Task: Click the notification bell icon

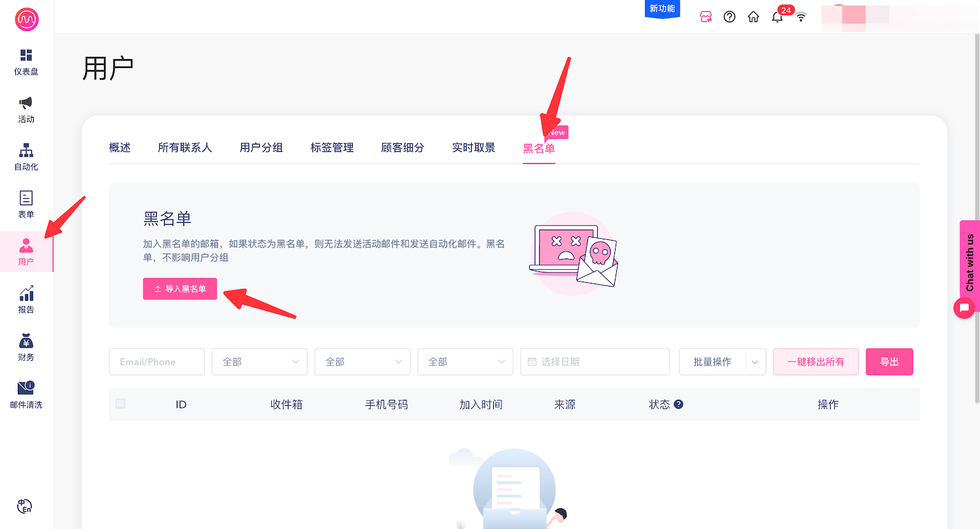Action: [x=777, y=17]
